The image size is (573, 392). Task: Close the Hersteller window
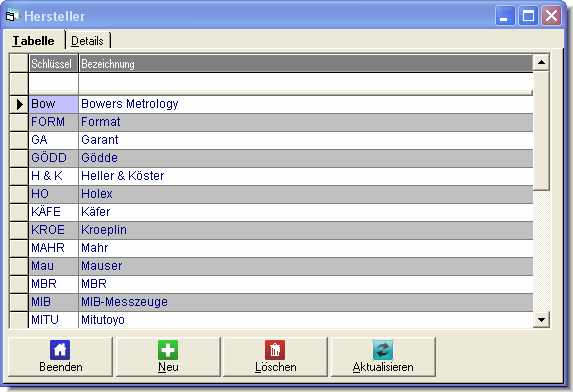pyautogui.click(x=551, y=16)
